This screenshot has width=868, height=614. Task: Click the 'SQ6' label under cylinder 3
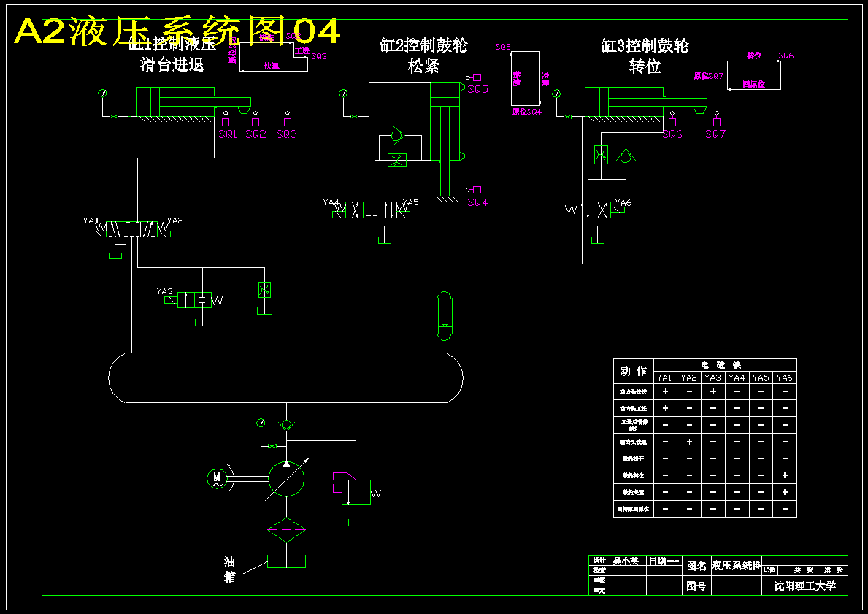point(672,134)
